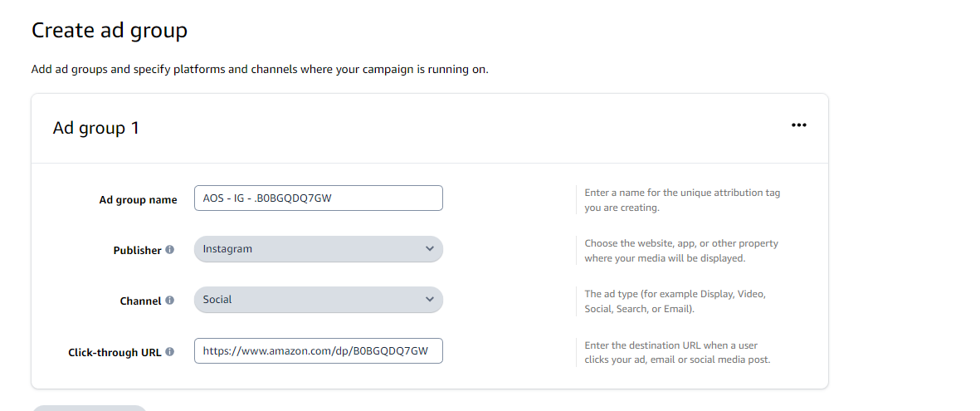Click the Click-through URL info icon

pyautogui.click(x=170, y=352)
